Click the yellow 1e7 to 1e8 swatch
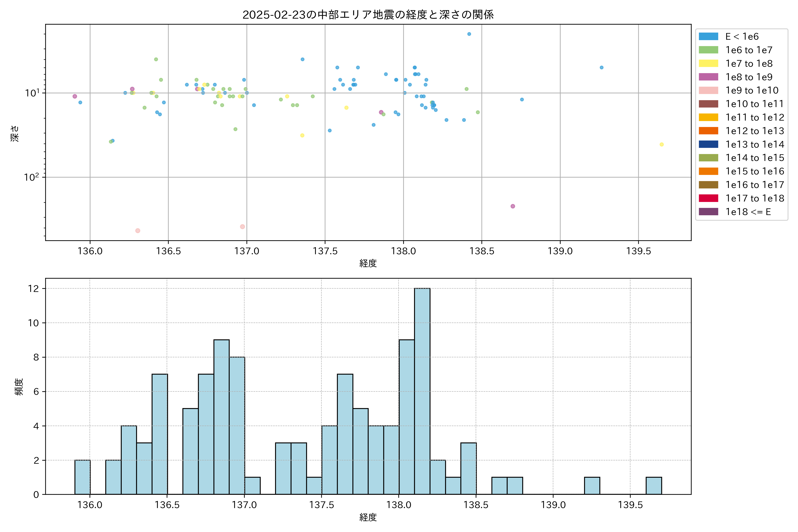798x532 pixels. 708,63
